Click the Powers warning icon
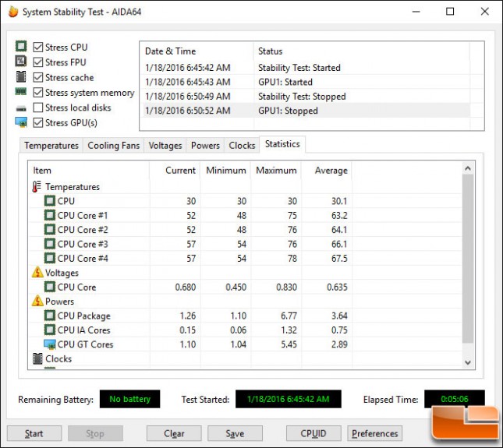Image resolution: width=503 pixels, height=448 pixels. (37, 301)
